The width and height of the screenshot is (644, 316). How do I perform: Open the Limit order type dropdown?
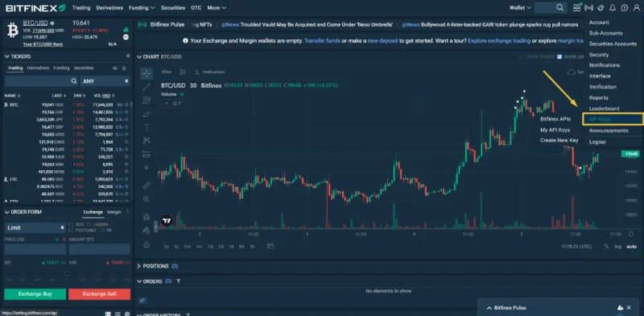tap(35, 227)
